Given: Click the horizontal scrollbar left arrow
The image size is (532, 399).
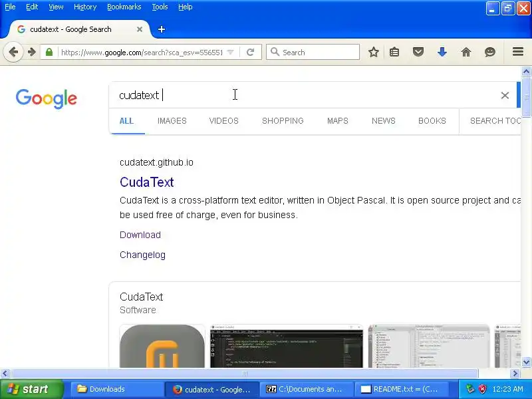Looking at the screenshot, I should click(5, 374).
